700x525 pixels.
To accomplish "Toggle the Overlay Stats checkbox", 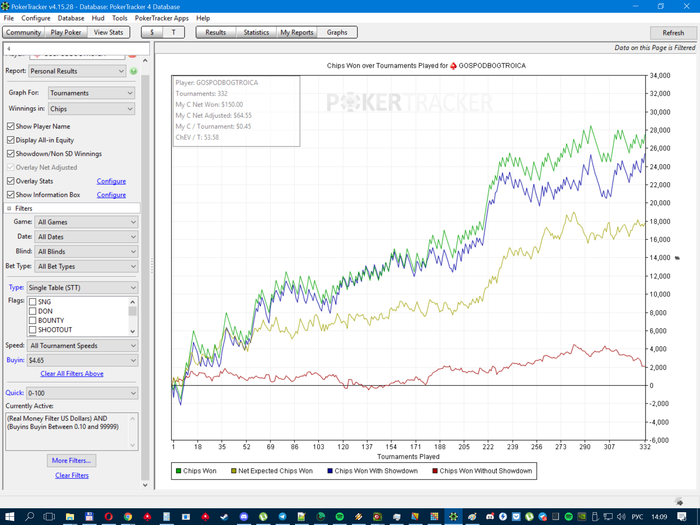I will pyautogui.click(x=11, y=181).
